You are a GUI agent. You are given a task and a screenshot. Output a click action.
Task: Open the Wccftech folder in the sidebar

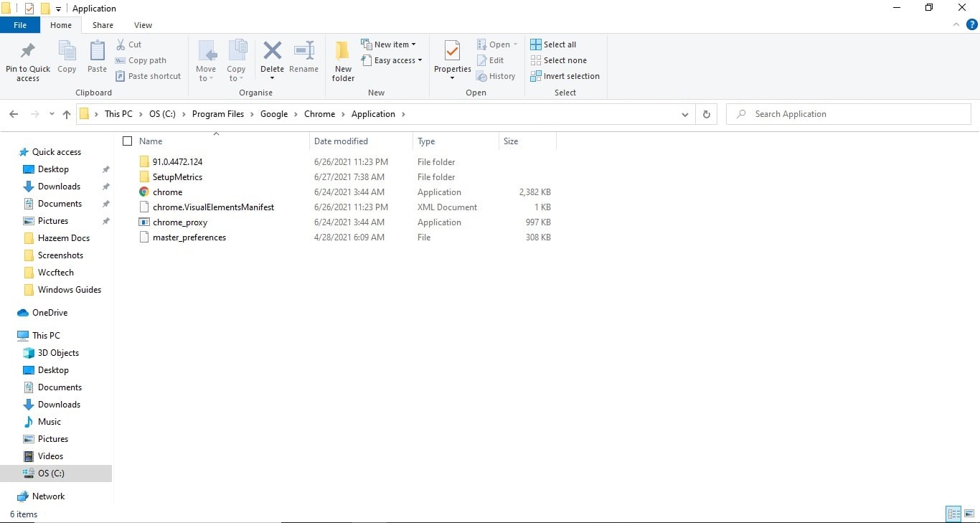pos(55,273)
